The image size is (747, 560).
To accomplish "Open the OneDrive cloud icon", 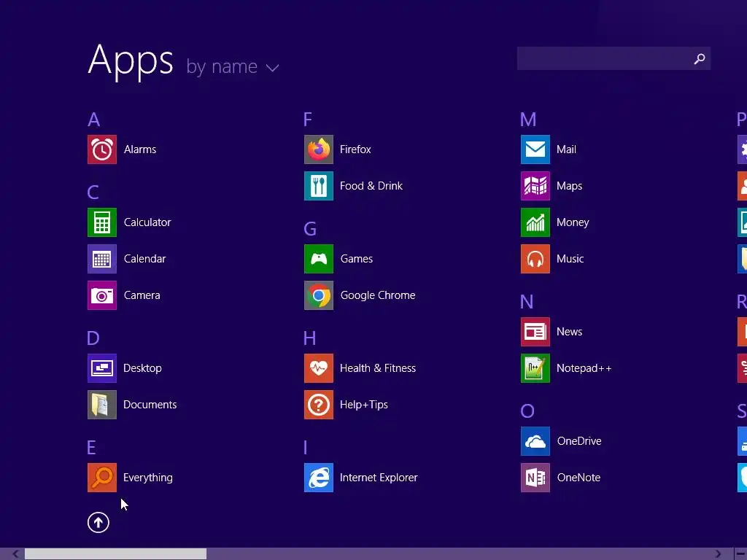I will [535, 441].
